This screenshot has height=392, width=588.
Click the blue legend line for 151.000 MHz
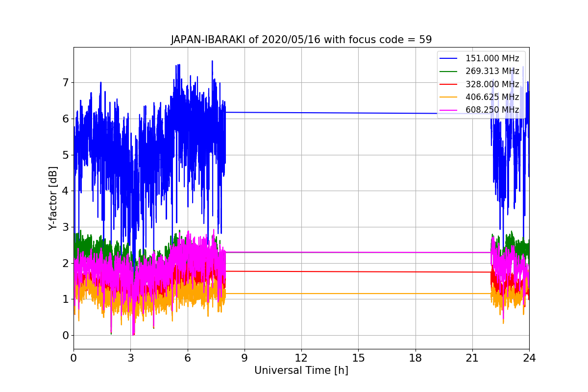point(449,59)
